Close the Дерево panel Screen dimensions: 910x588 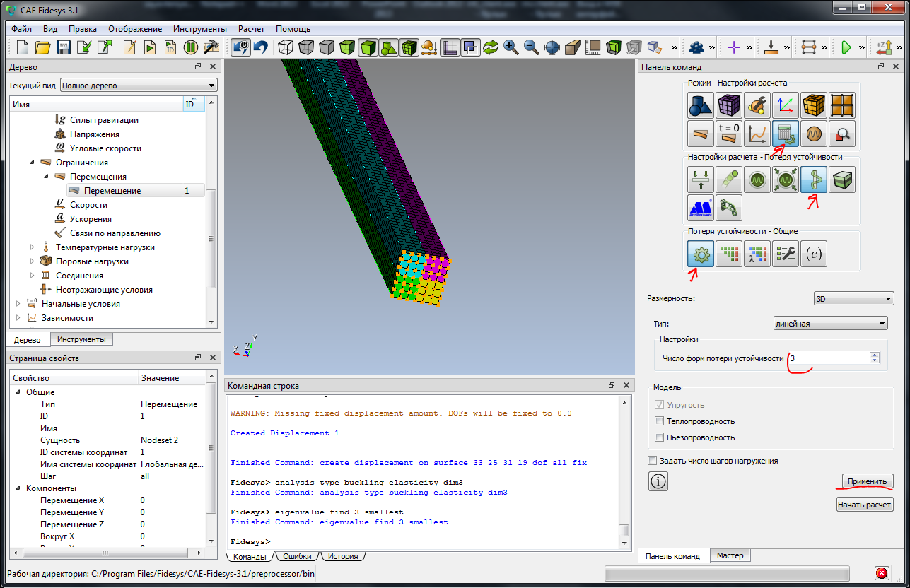pyautogui.click(x=212, y=66)
